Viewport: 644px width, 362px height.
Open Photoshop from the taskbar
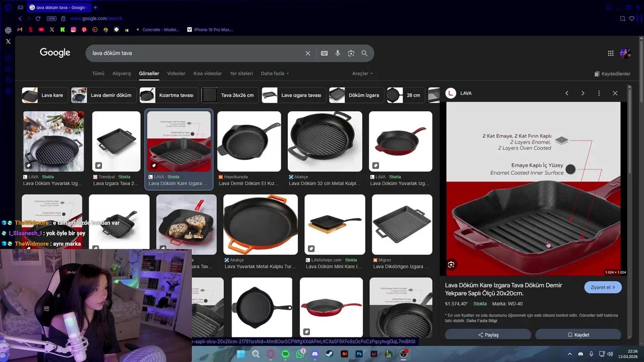click(x=359, y=354)
